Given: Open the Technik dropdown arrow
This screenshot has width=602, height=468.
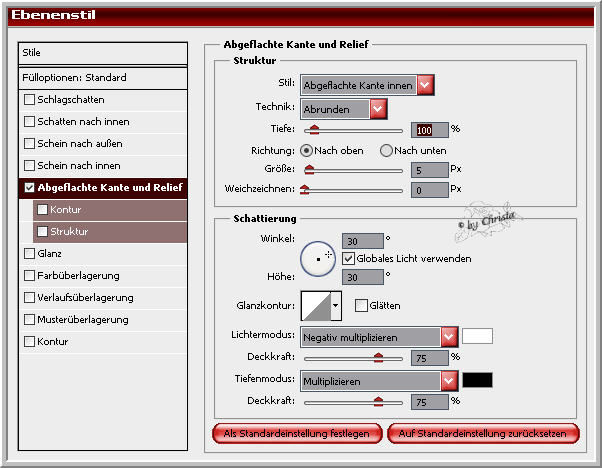Looking at the screenshot, I should tap(378, 109).
